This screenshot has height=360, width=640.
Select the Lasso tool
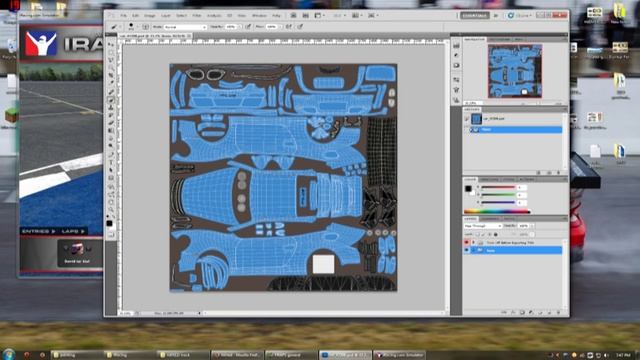[x=111, y=60]
